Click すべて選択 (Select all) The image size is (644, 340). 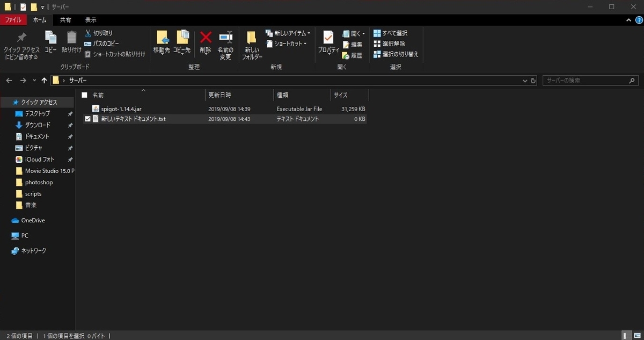coord(390,33)
